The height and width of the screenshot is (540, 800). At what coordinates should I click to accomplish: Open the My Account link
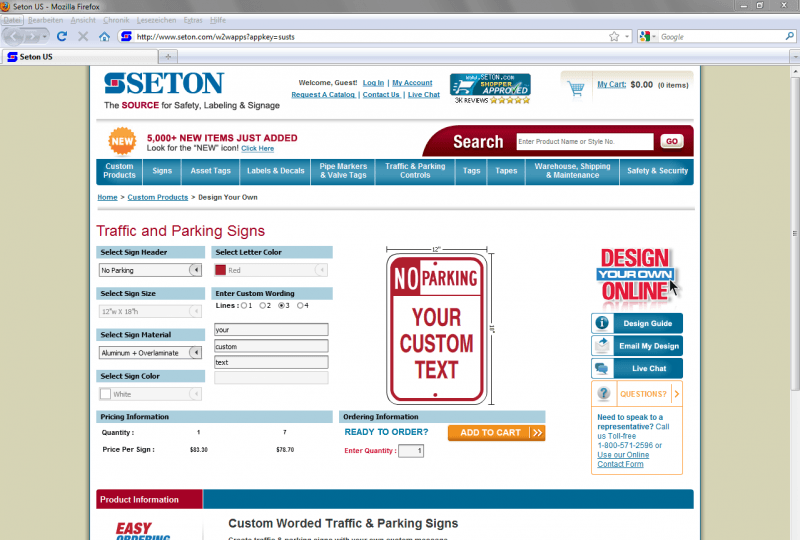tap(412, 83)
